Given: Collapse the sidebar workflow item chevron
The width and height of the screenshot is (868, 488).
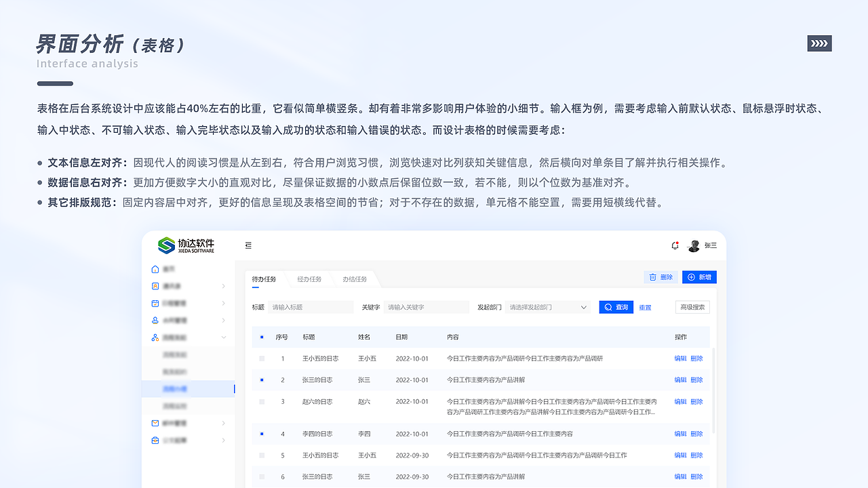Looking at the screenshot, I should click(224, 338).
